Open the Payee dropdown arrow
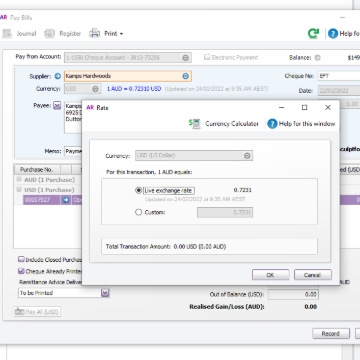This screenshot has height=360, width=360. point(57,105)
